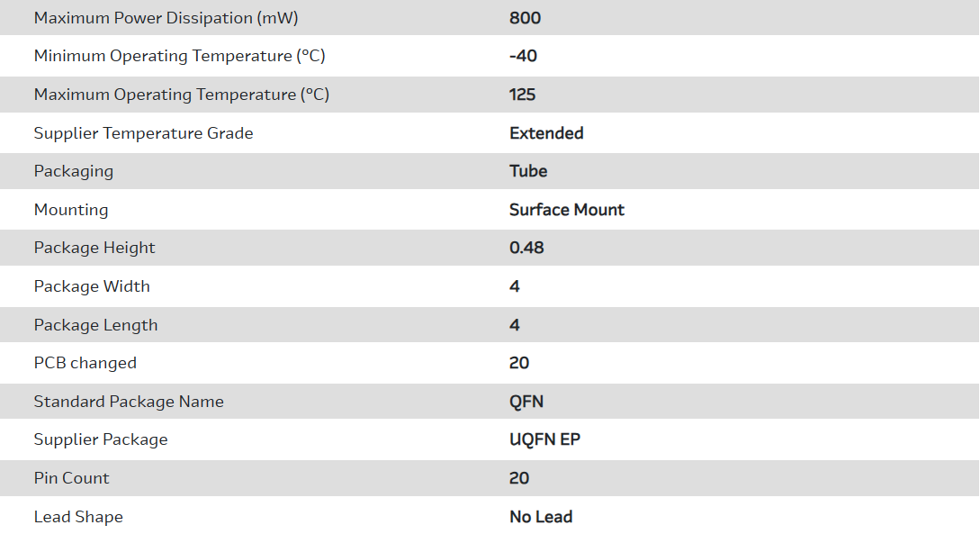This screenshot has height=534, width=980.
Task: Select the No Lead value
Action: (x=541, y=517)
